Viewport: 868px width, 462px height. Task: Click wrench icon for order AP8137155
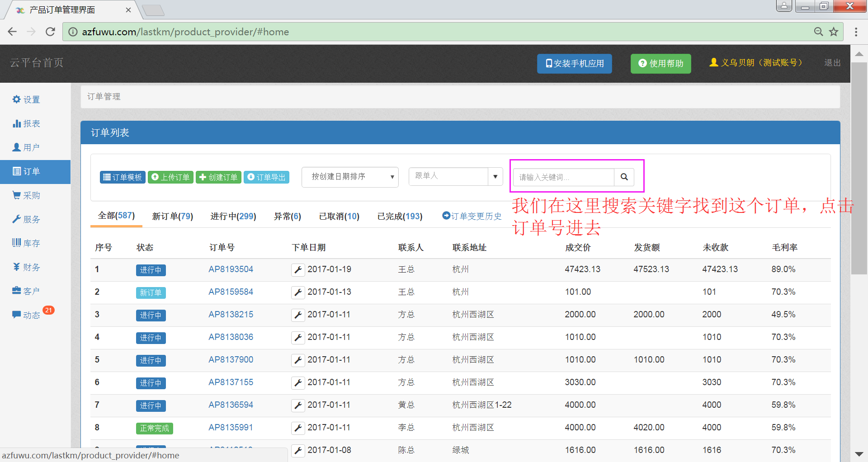pyautogui.click(x=298, y=383)
